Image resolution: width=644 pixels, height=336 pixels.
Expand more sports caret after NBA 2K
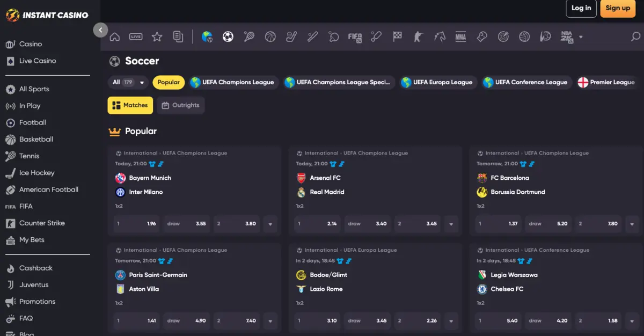pyautogui.click(x=581, y=38)
